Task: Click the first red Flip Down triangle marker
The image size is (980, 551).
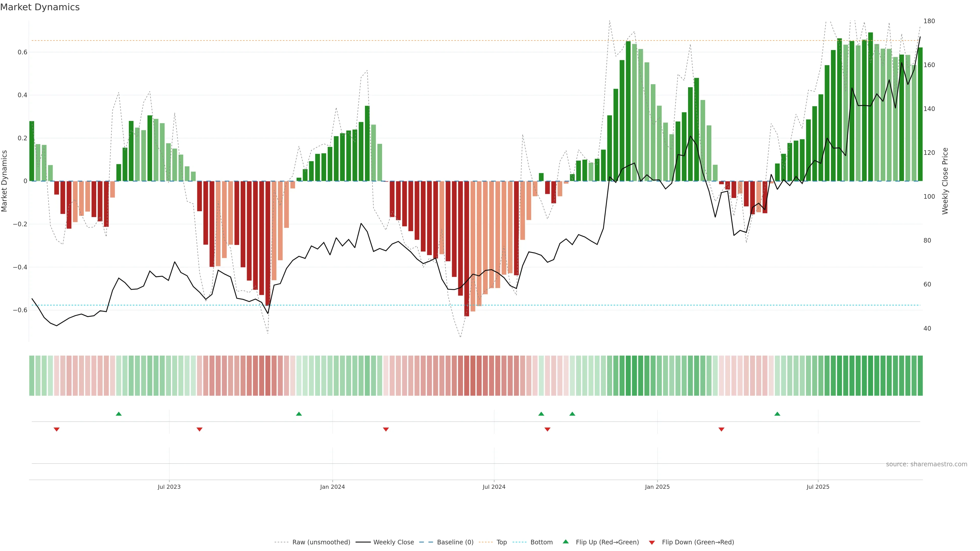Action: [x=57, y=429]
